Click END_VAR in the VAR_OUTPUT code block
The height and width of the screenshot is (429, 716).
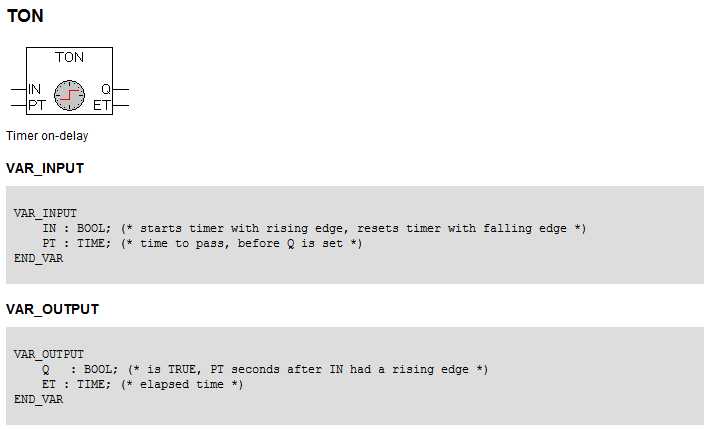pyautogui.click(x=39, y=400)
